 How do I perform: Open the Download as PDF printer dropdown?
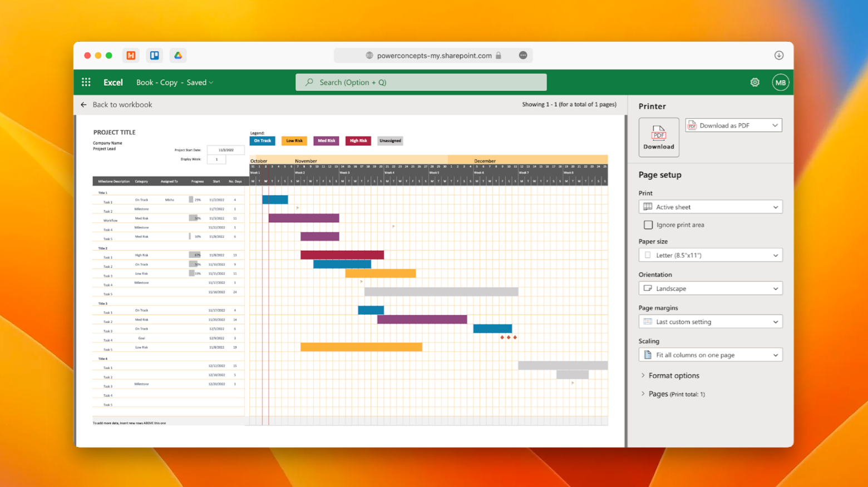(x=733, y=125)
